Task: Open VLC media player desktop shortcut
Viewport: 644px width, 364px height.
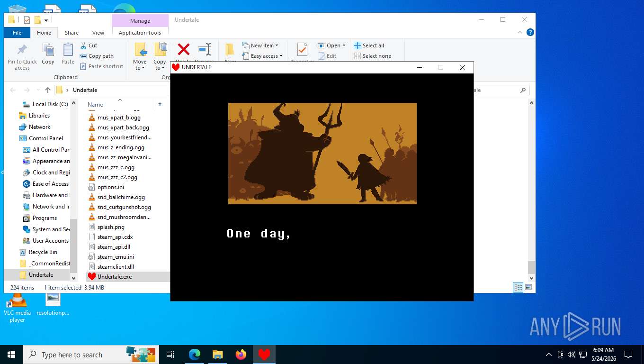Action: 17,308
